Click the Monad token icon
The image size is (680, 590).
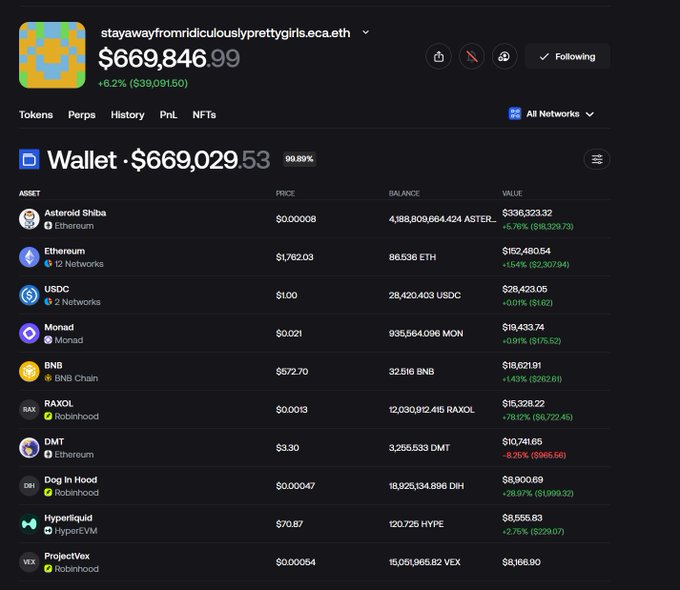pyautogui.click(x=29, y=334)
